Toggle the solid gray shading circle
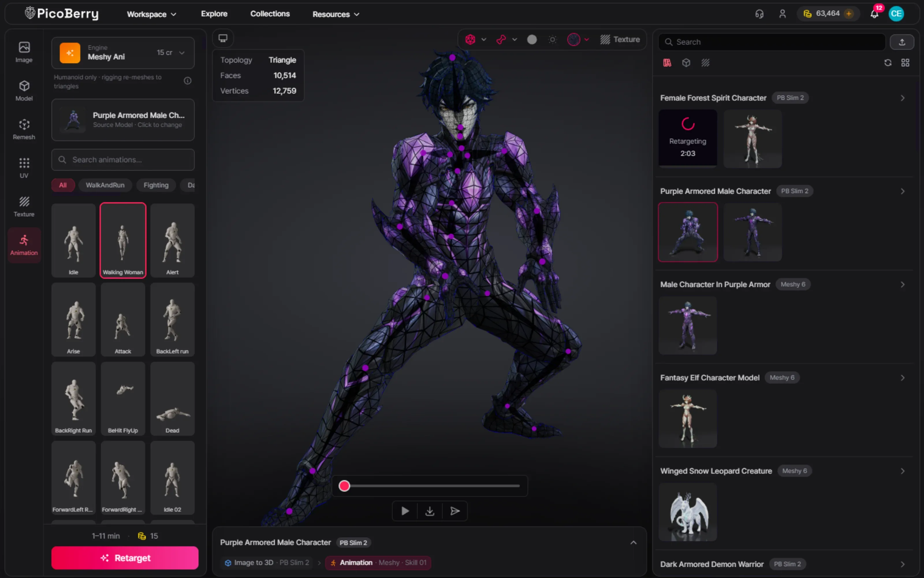 pos(532,39)
